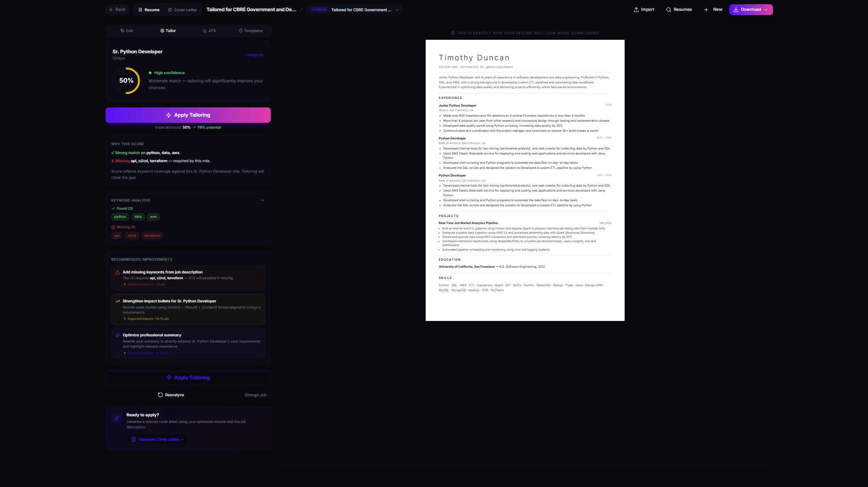Click the resume preview page
The image size is (868, 487).
coord(525,180)
